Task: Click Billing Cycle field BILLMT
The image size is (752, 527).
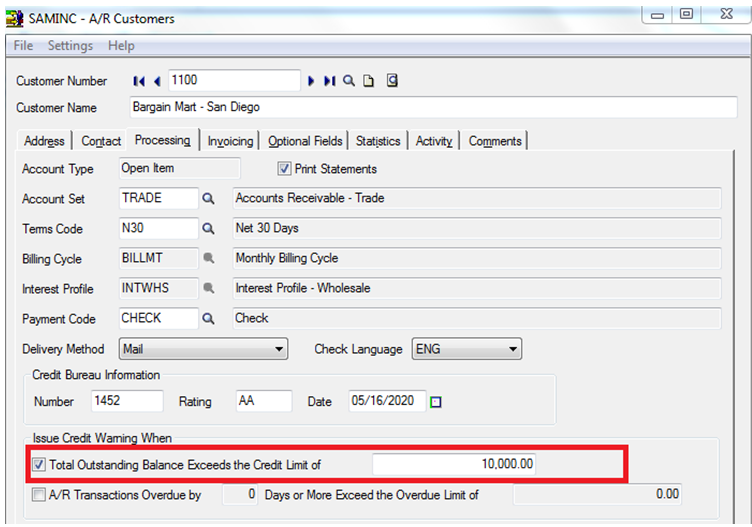Action: coord(158,258)
